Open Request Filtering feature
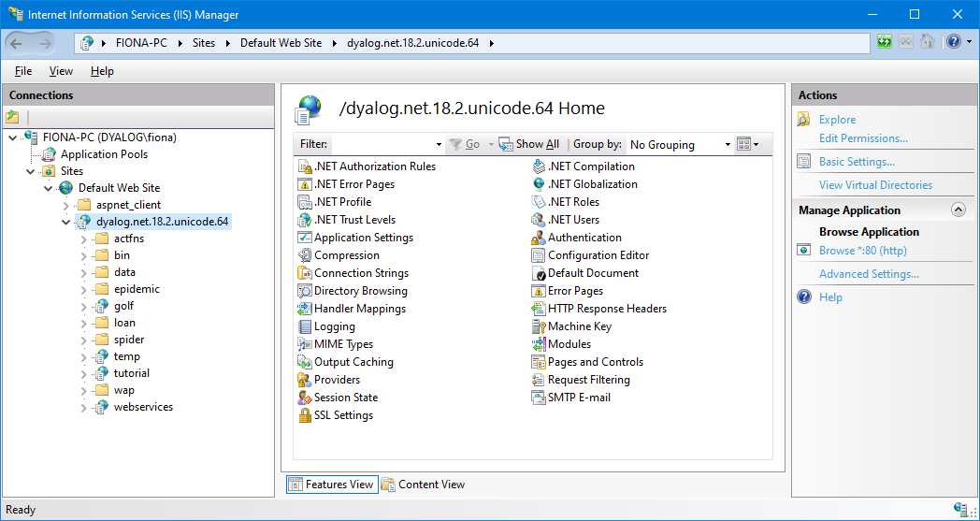 point(582,380)
